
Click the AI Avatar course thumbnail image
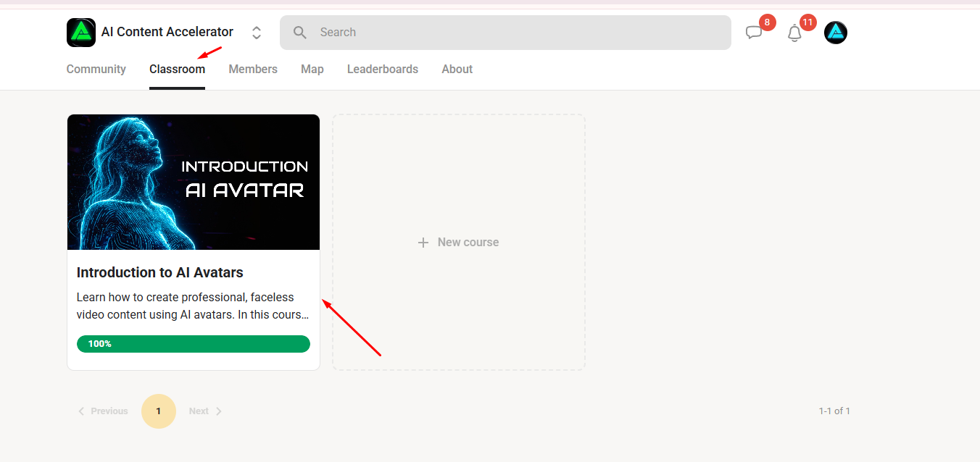point(193,181)
